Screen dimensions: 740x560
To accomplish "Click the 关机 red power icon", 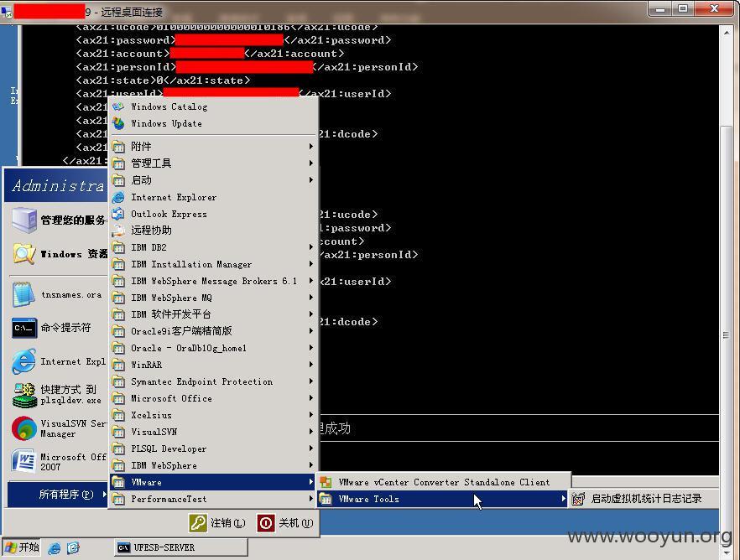I will [x=266, y=523].
